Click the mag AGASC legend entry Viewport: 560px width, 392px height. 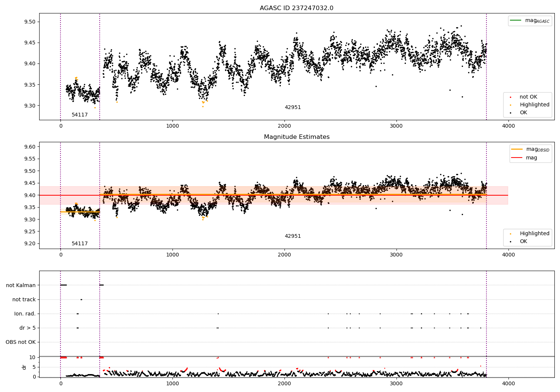click(x=530, y=21)
